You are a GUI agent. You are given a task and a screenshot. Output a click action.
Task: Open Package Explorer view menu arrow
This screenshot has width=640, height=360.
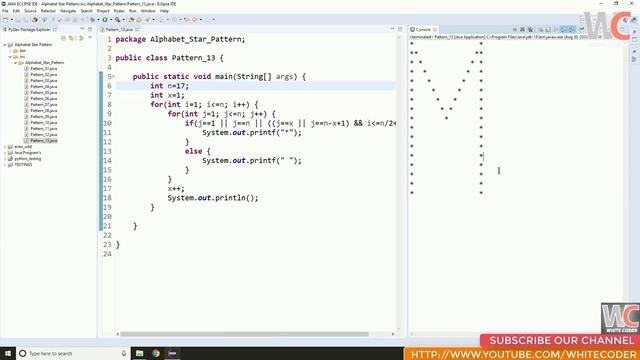coord(90,38)
